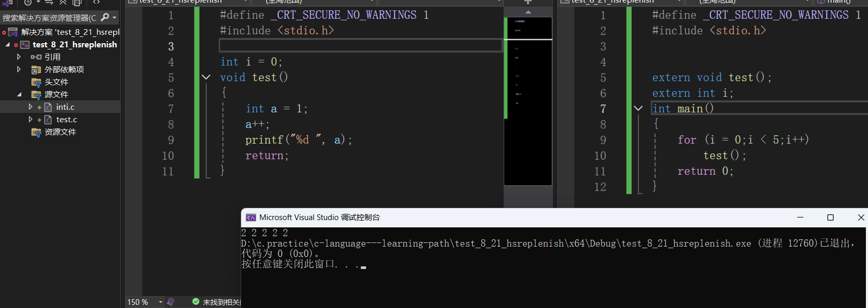
Task: Click the 'int i = 0;' line
Action: pyautogui.click(x=251, y=62)
